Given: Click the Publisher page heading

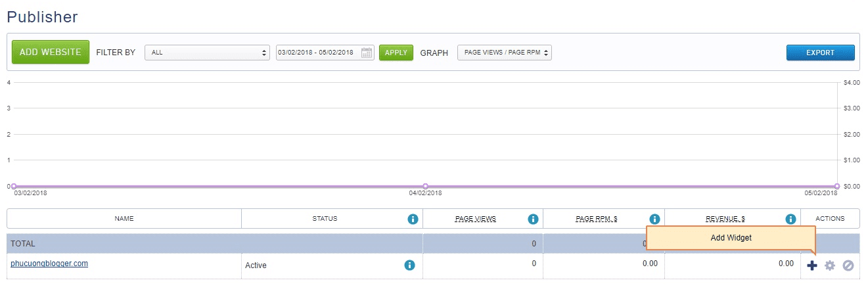Looking at the screenshot, I should coord(42,16).
